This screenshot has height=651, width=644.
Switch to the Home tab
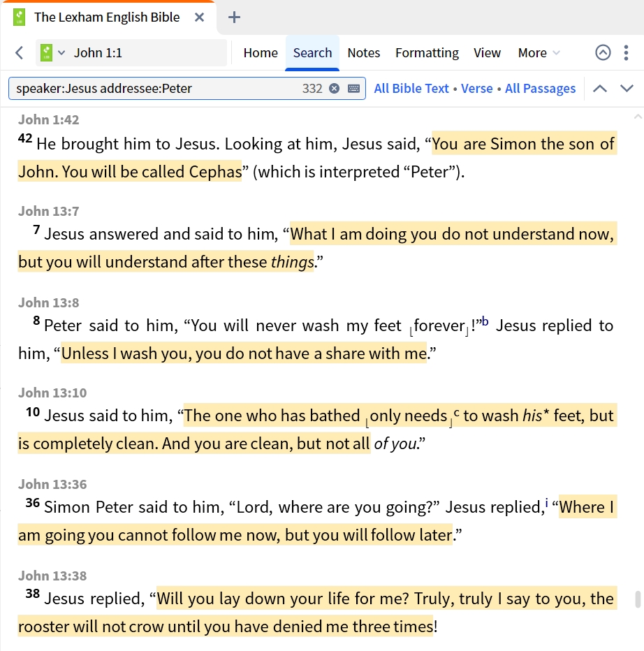coord(261,52)
